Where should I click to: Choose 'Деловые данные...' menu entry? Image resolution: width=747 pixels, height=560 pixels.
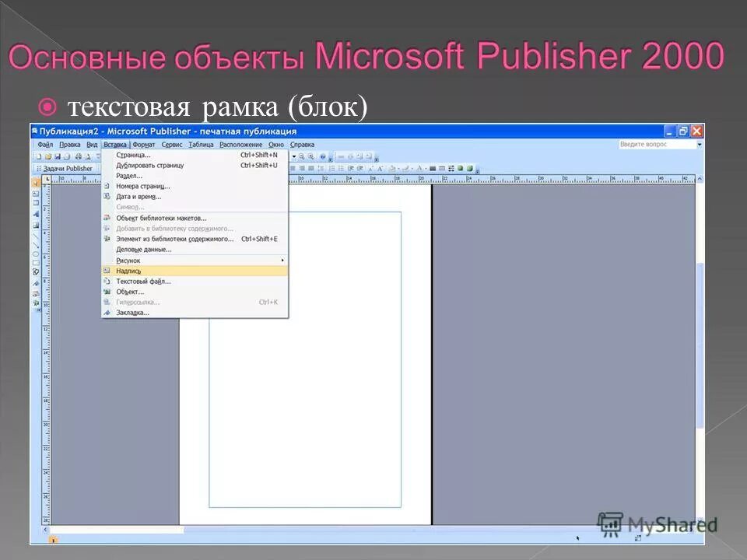point(195,250)
